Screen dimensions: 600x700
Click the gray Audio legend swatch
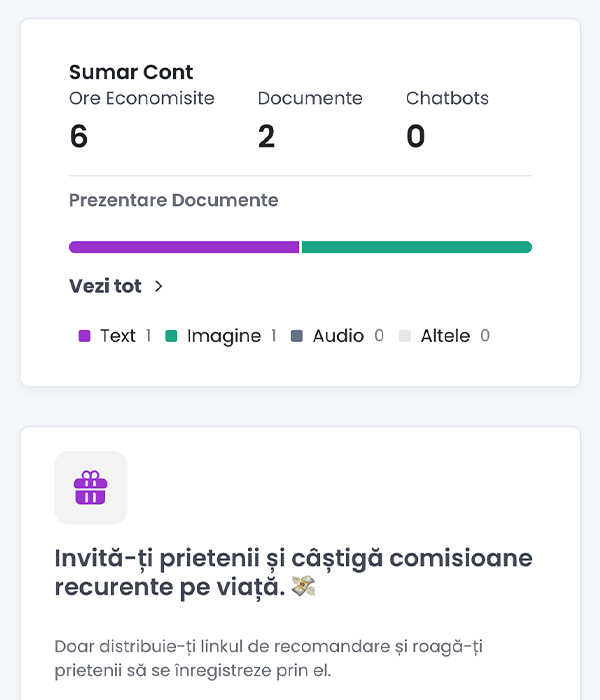(x=297, y=336)
